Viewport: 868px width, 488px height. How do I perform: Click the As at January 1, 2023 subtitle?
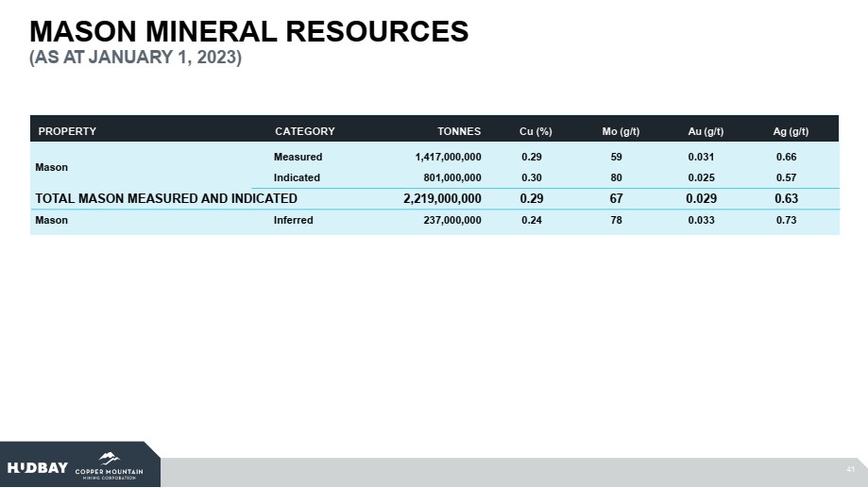[x=136, y=59]
